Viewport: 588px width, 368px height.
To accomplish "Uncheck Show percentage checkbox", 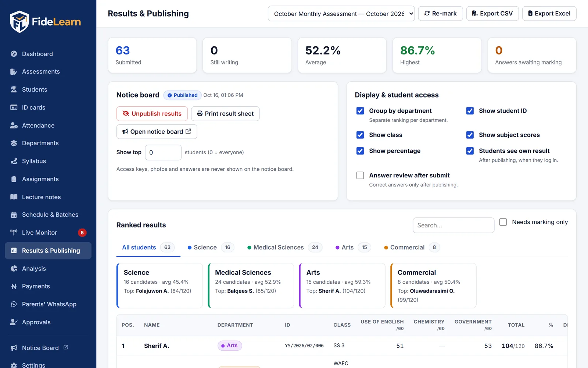I will point(360,151).
